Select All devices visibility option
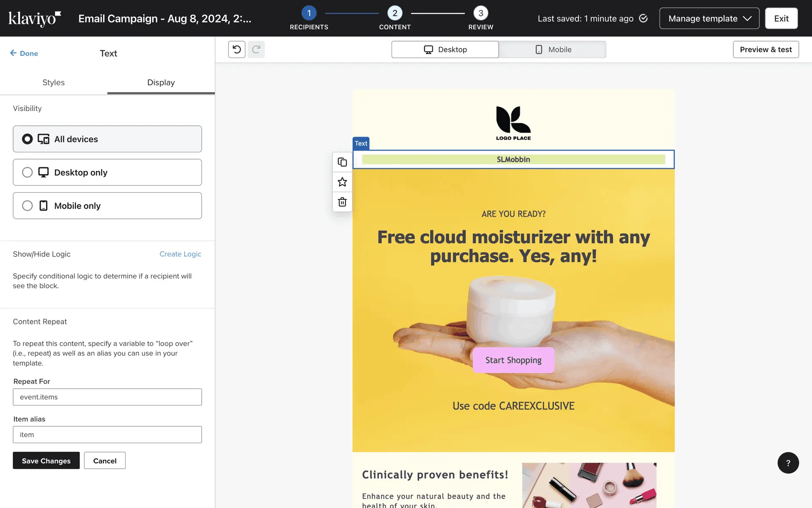The image size is (812, 508). coord(107,139)
